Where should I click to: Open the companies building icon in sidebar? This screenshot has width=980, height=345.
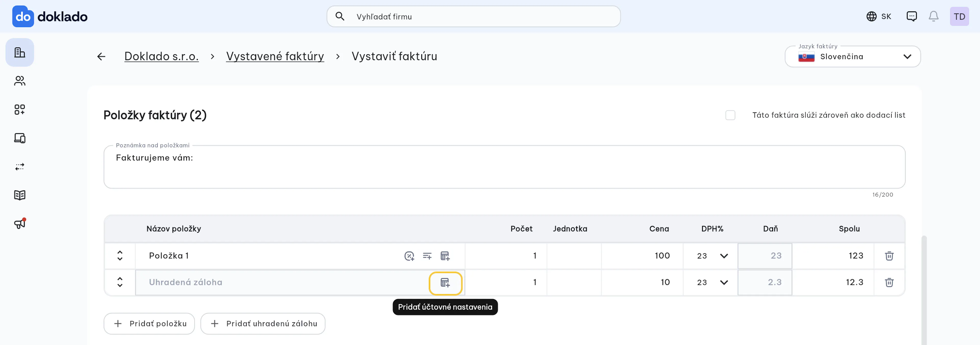click(20, 52)
